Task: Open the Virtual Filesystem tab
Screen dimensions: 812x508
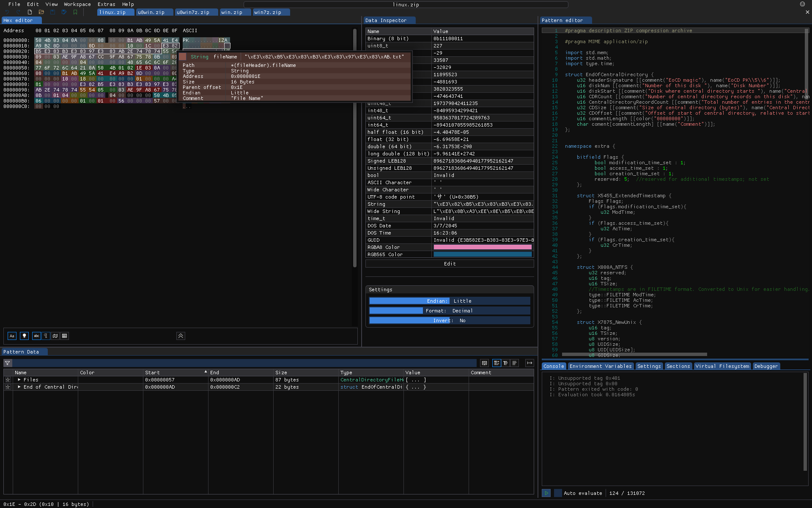Action: point(722,366)
